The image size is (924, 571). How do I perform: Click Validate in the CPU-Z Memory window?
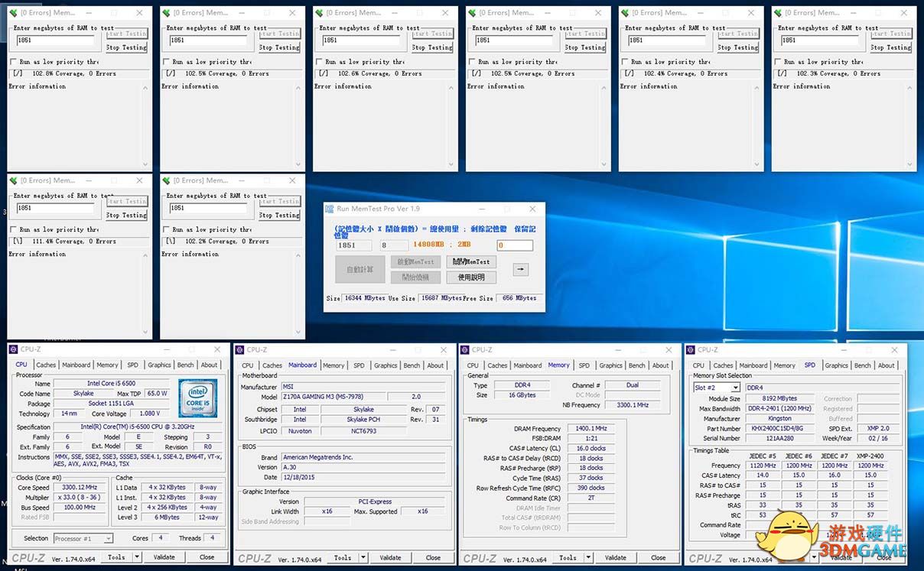click(x=615, y=557)
